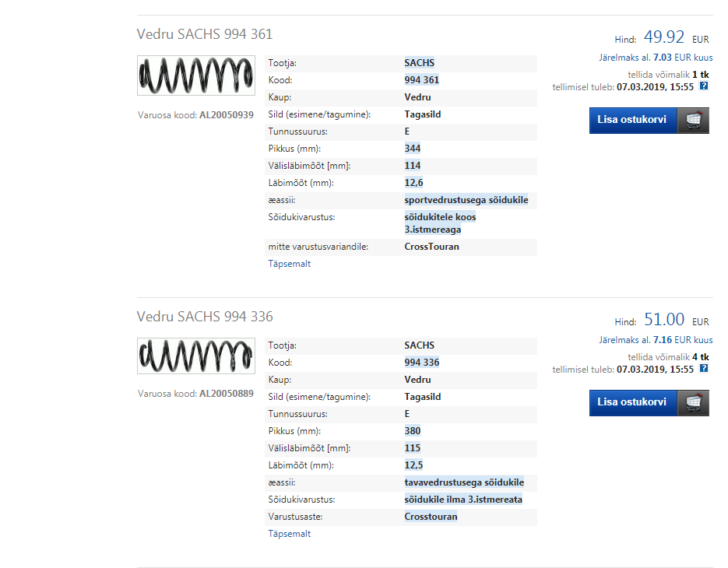This screenshot has height=568, width=728.
Task: Open Järelmaks al. 7.03 EUR kuus link
Action: 656,58
